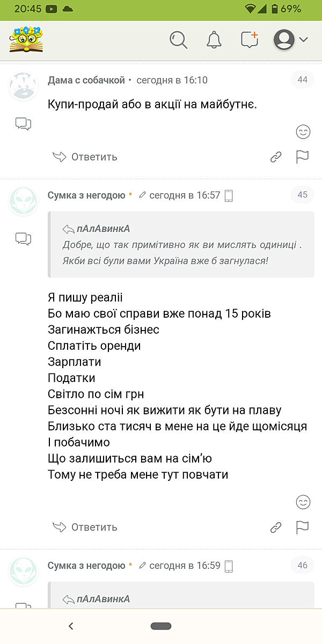Viewport: 322px width, 644px height.
Task: Copy link icon for comment 45
Action: point(276,528)
